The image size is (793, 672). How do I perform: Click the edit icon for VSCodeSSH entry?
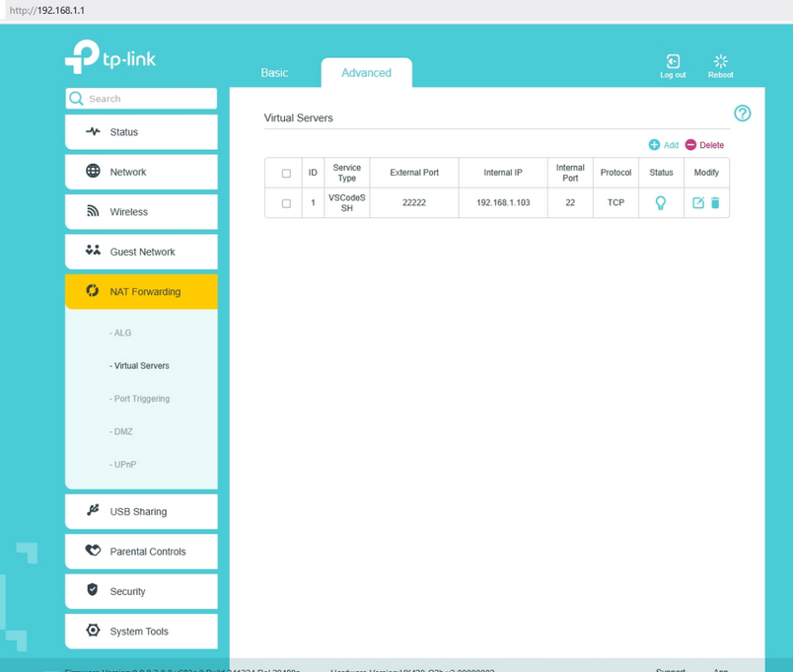[x=698, y=203]
